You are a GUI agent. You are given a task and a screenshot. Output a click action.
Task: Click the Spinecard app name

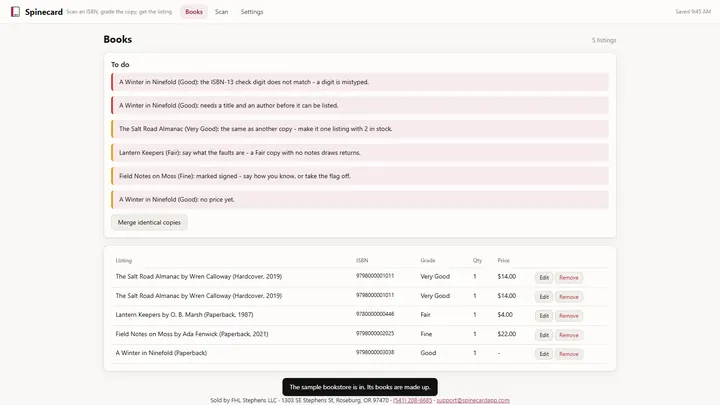point(44,12)
